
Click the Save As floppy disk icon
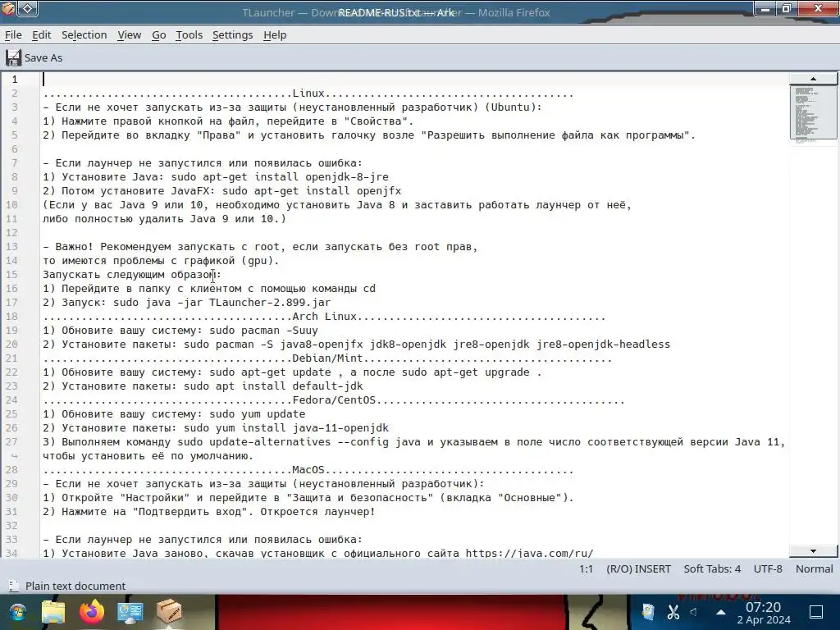coord(13,57)
